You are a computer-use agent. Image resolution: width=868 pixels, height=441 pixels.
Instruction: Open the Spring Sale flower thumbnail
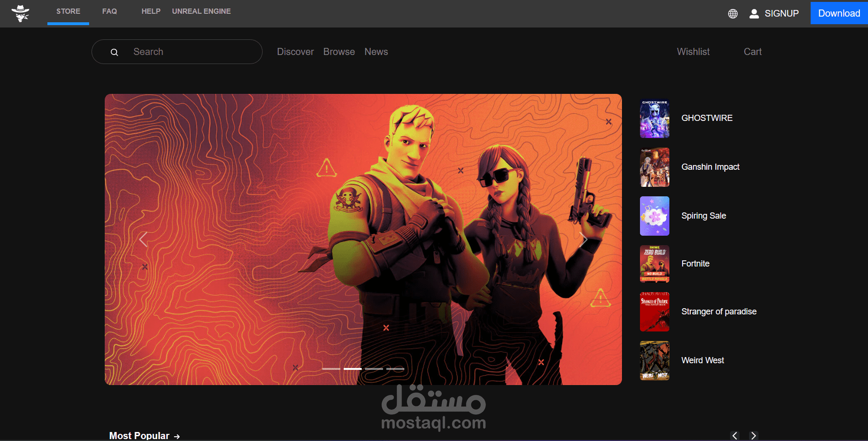coord(655,216)
